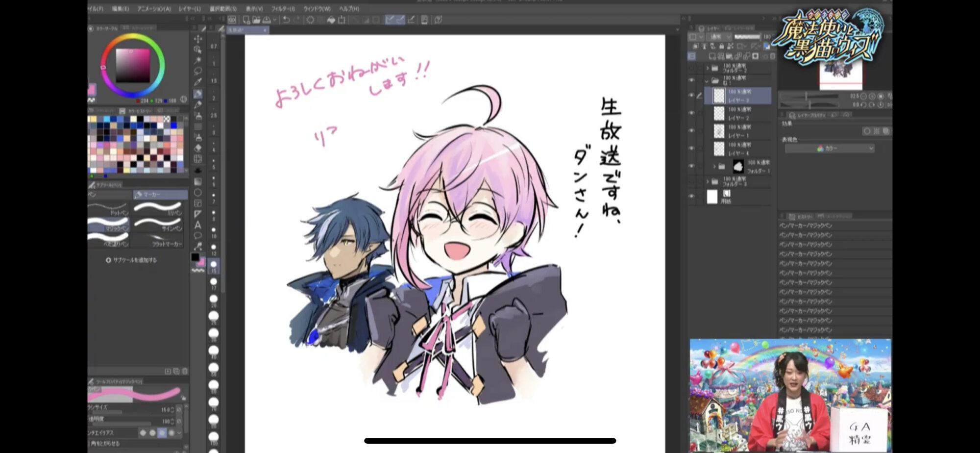Open the レイヤー(L) menu

click(190, 9)
